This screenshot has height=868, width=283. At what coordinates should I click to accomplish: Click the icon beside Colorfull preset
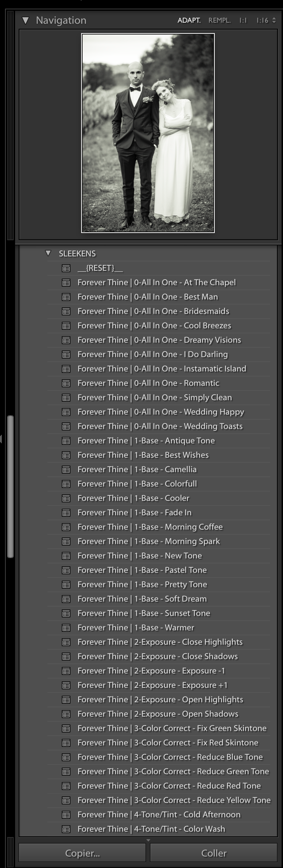click(x=66, y=484)
